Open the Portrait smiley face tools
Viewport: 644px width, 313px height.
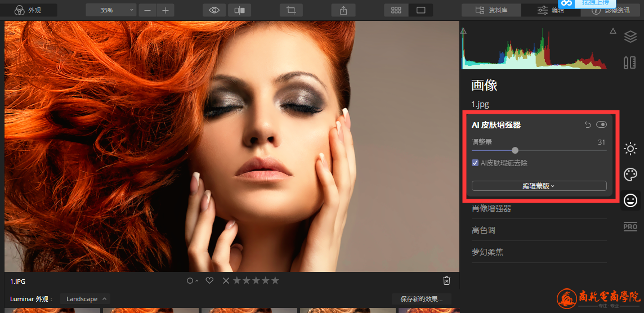coord(630,200)
